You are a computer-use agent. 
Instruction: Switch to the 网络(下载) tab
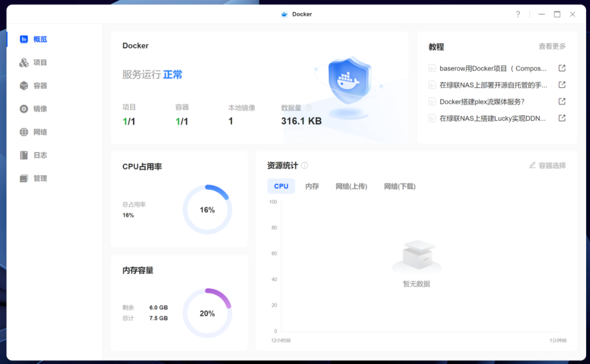coord(400,186)
